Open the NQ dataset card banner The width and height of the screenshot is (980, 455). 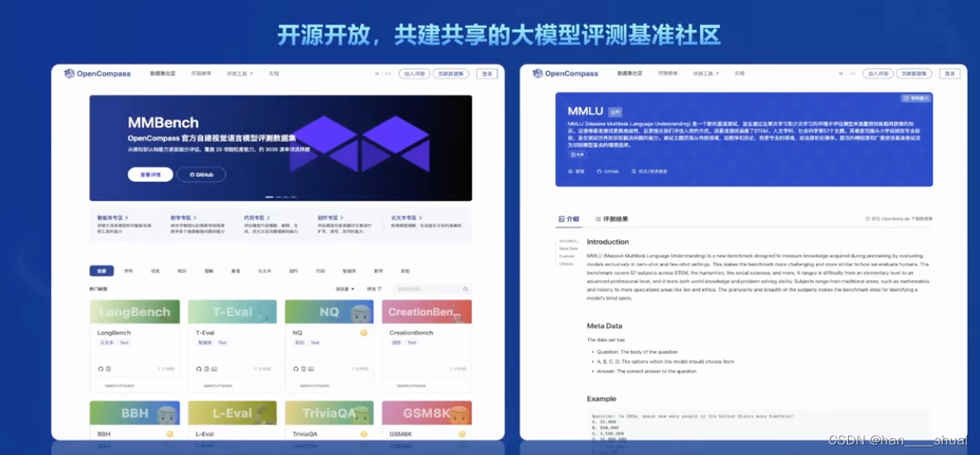click(329, 312)
